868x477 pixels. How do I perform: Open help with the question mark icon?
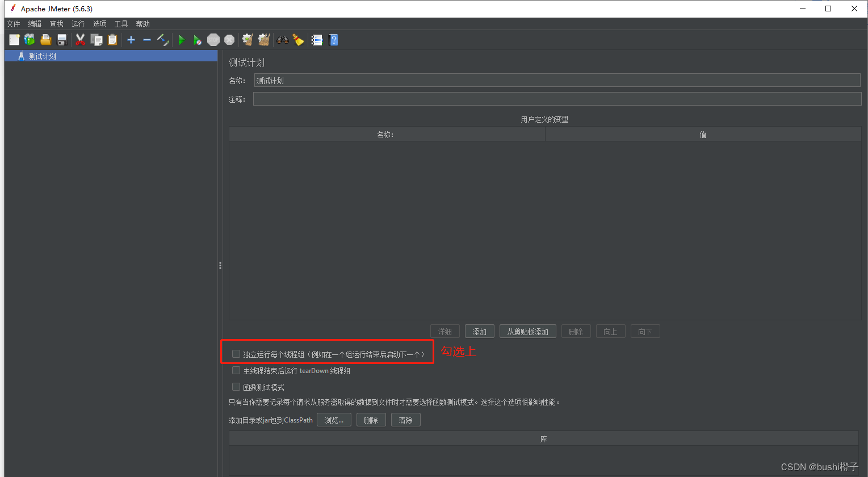click(x=333, y=40)
